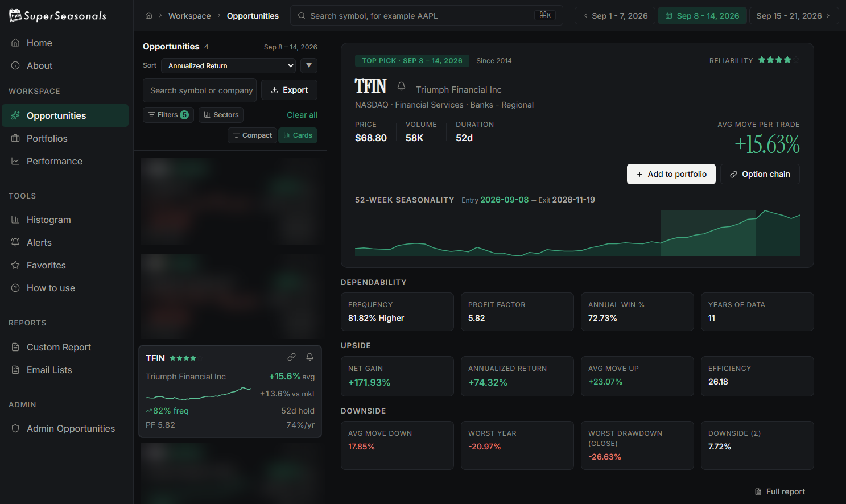Click the Profit Factor 5.82 value
Screen dimensions: 846x504
[477, 318]
